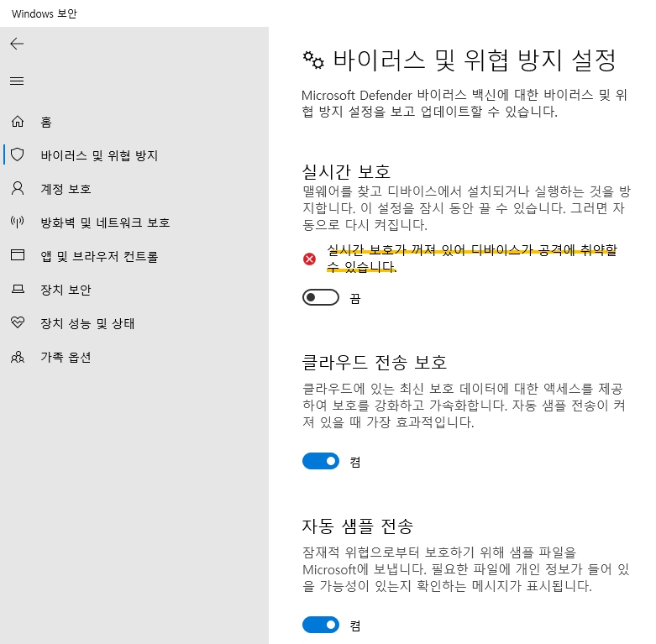Click the 자동 샘플 전송 heading

(358, 526)
